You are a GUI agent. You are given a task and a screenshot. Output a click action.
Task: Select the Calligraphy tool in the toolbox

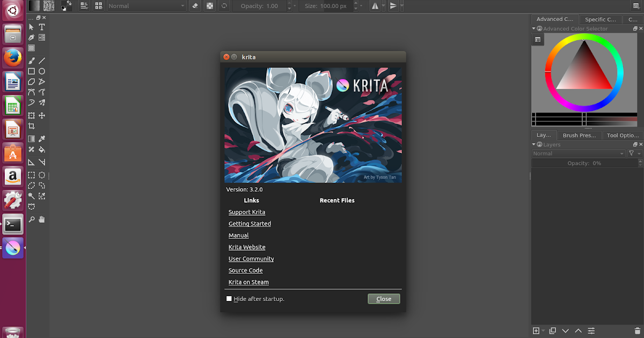click(32, 38)
